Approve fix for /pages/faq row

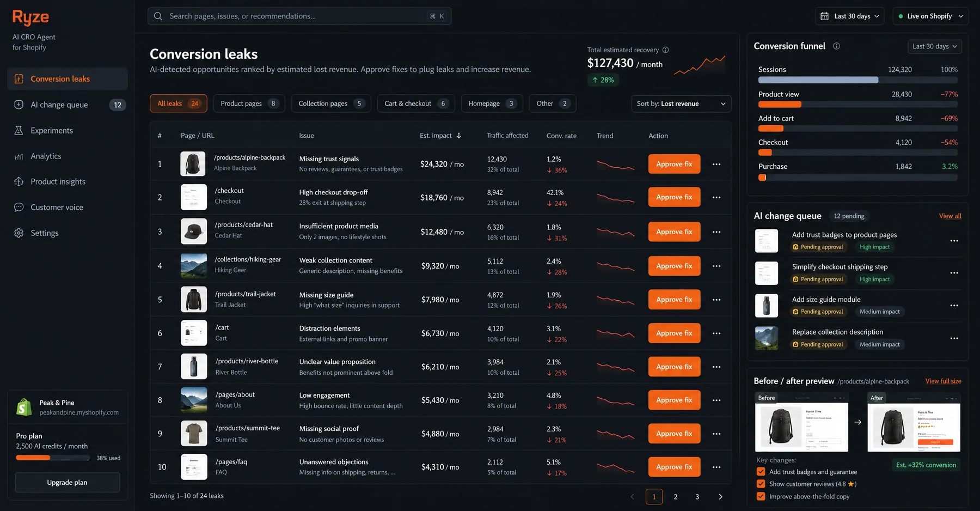pyautogui.click(x=674, y=467)
